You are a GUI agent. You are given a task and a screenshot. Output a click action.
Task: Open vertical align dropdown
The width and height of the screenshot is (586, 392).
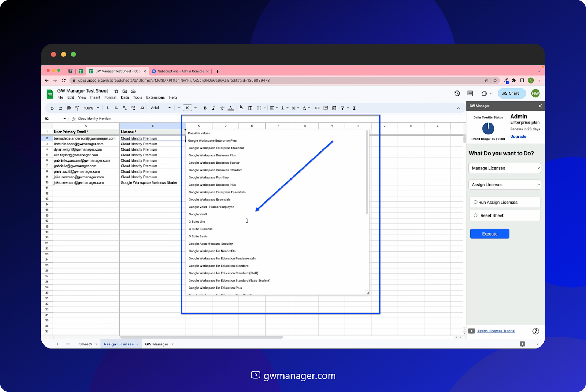pyautogui.click(x=285, y=108)
